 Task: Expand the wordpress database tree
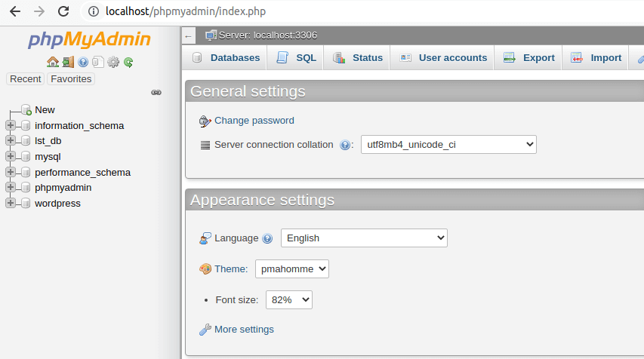click(x=11, y=203)
